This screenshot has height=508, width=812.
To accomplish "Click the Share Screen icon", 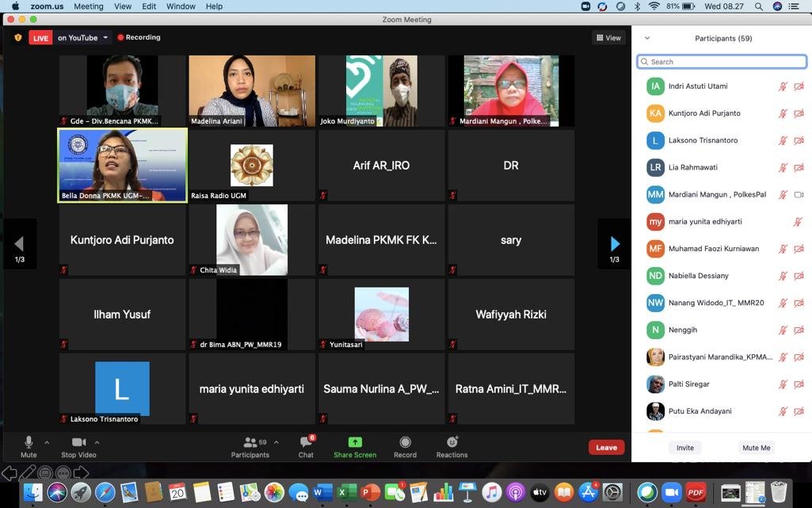I will tap(355, 443).
